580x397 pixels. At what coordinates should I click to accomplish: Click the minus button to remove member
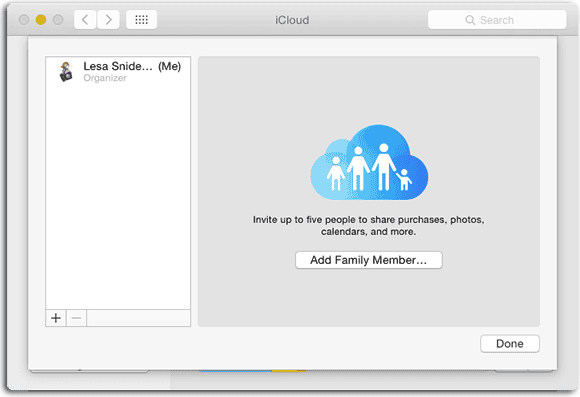pyautogui.click(x=77, y=318)
